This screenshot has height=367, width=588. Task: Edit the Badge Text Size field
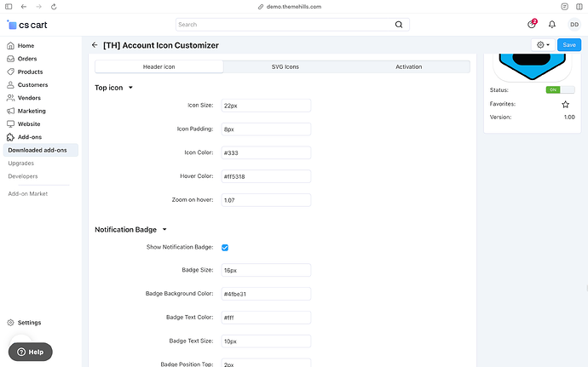266,341
